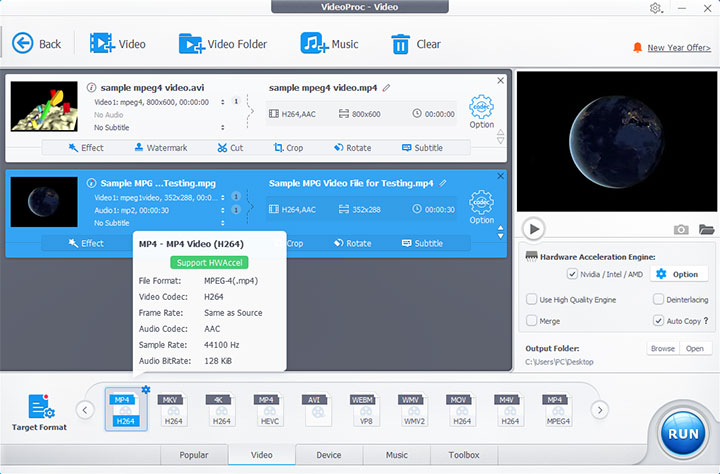
Task: Click Browse for output folder
Action: (x=662, y=349)
